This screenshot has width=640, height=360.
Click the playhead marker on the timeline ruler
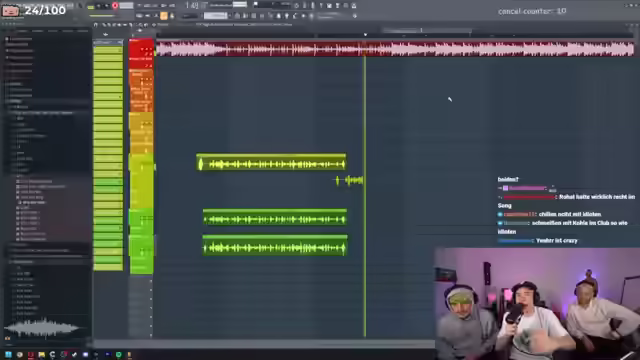(365, 35)
